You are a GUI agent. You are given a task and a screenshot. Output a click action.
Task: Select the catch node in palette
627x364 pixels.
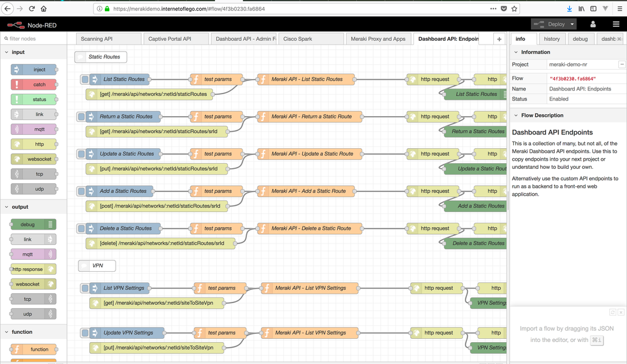pos(33,84)
